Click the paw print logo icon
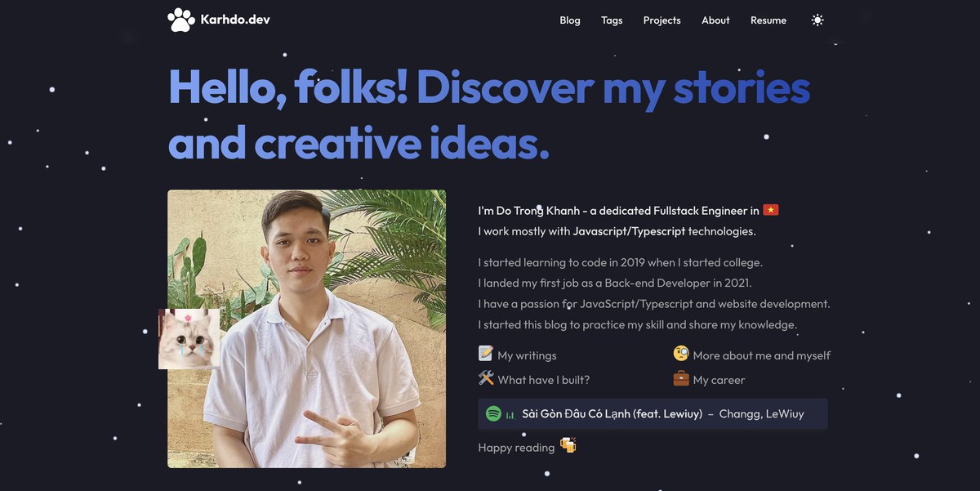The width and height of the screenshot is (980, 491). (x=181, y=20)
